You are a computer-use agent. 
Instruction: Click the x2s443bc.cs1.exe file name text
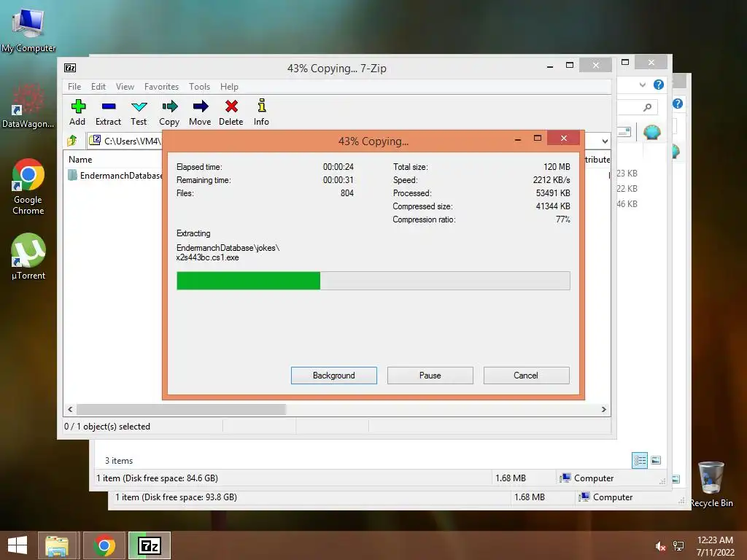208,257
